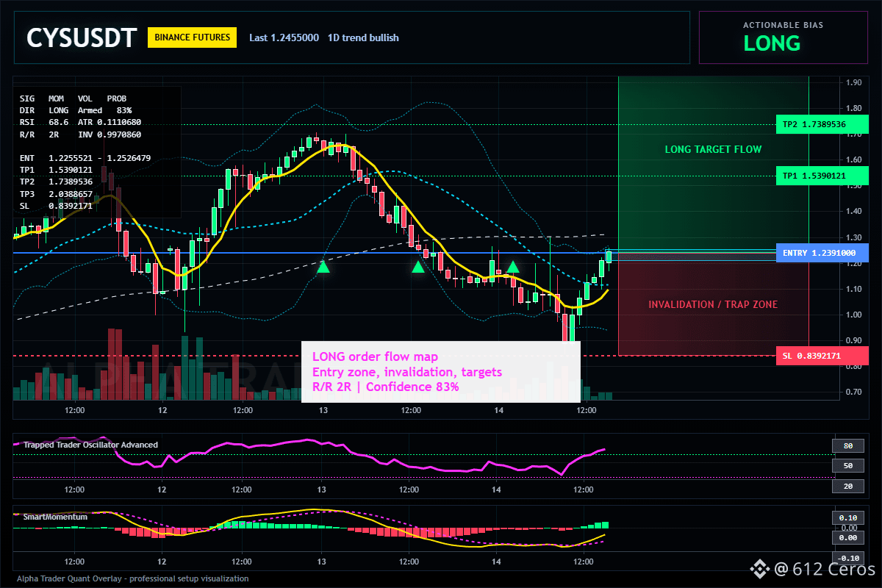Click the oscillator 20 level badge
The width and height of the screenshot is (882, 588).
point(847,486)
